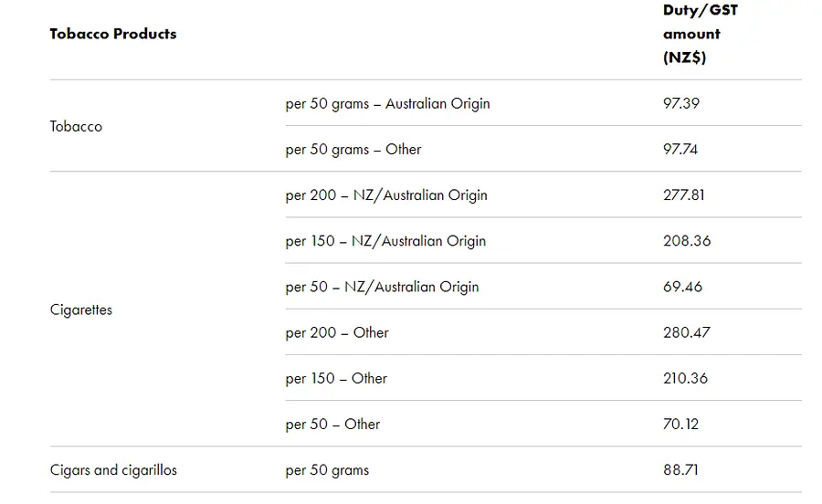Click "per 50 – NZ/Australian Origin" text
Screen dimensions: 822x504
382,287
